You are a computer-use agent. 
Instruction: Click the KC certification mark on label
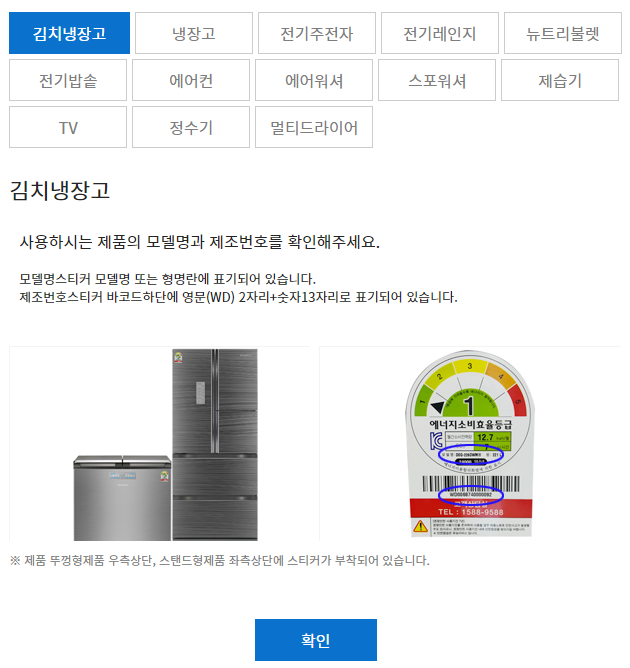pyautogui.click(x=436, y=441)
